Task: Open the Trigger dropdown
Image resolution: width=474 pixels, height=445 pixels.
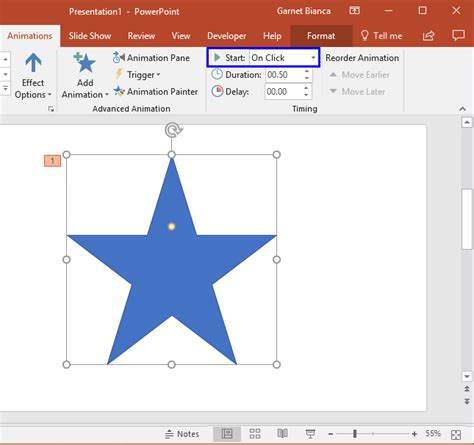Action: pyautogui.click(x=138, y=75)
